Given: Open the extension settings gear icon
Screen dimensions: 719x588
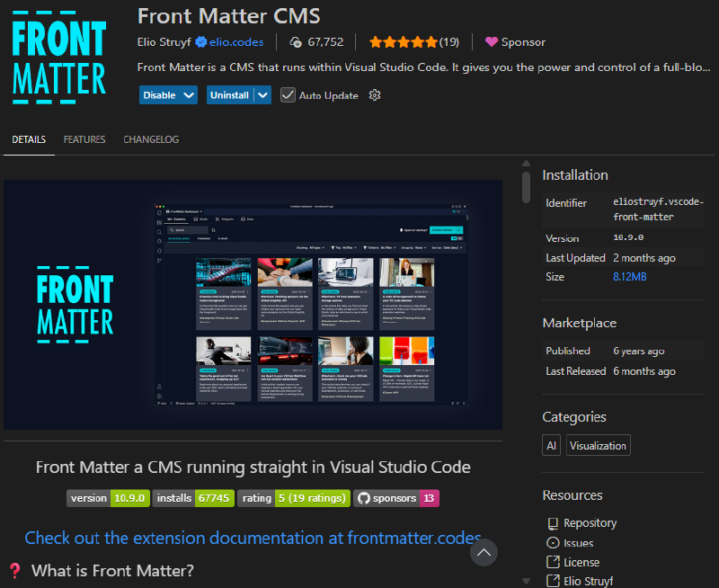Looking at the screenshot, I should click(x=375, y=95).
